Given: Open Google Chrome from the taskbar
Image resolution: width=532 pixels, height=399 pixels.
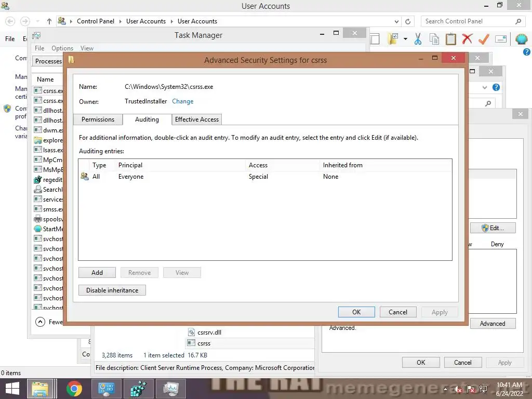Looking at the screenshot, I should pyautogui.click(x=74, y=389).
